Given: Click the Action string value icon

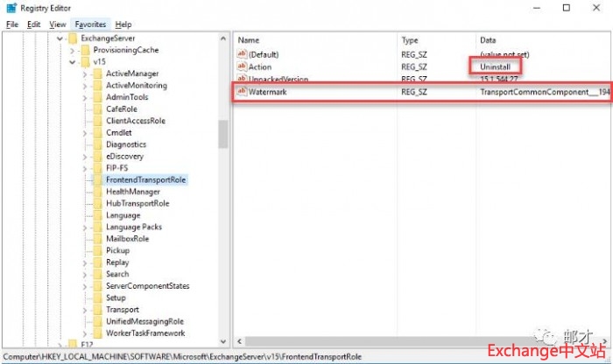Looking at the screenshot, I should pos(243,66).
